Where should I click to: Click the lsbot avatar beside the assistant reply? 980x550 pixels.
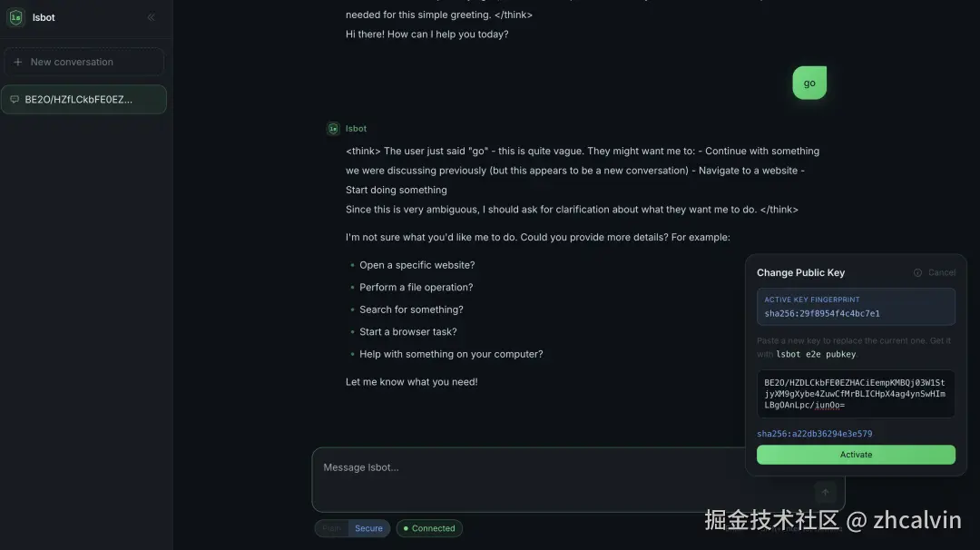click(333, 128)
